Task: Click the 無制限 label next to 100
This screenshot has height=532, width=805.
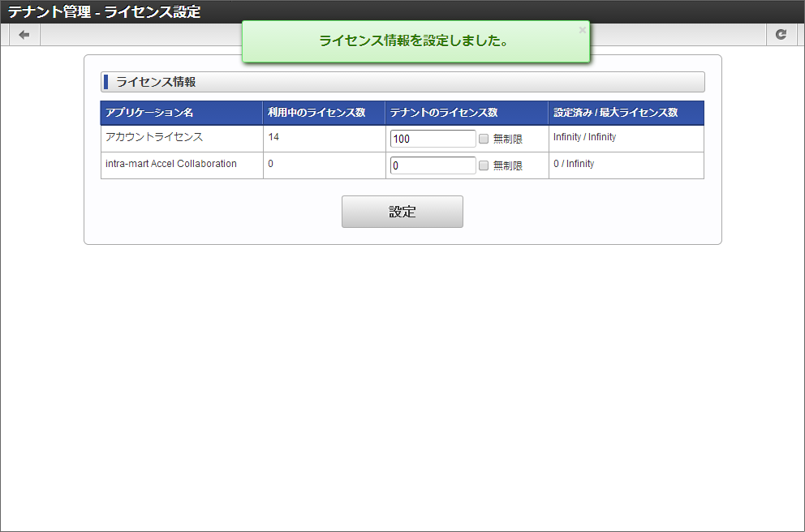Action: coord(509,137)
